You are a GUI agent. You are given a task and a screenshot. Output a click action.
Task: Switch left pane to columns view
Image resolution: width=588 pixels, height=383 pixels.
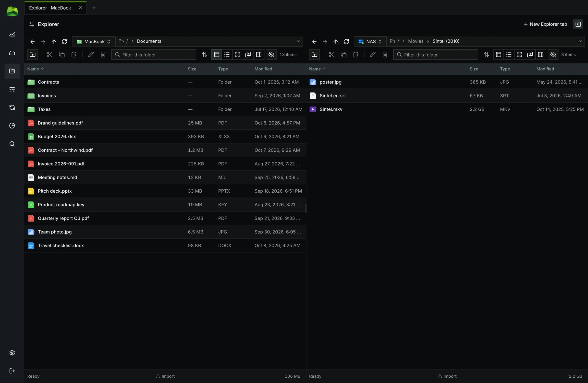tap(259, 55)
